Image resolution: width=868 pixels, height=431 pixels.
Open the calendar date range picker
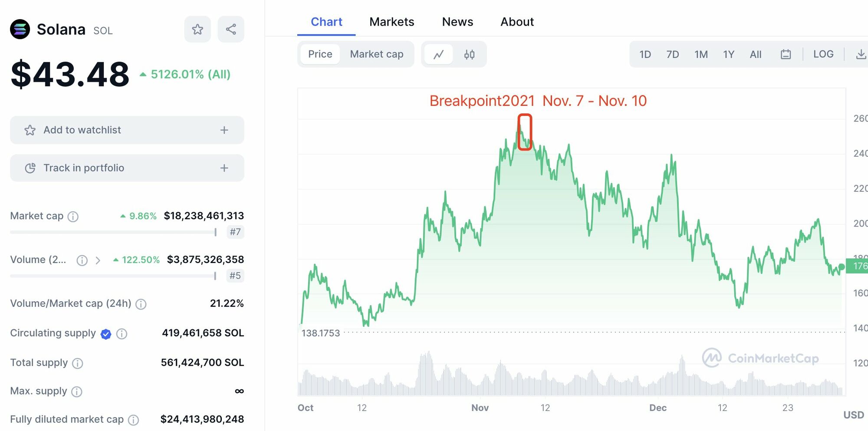[786, 54]
